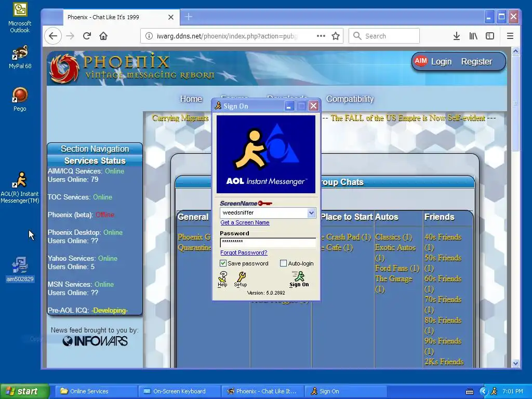Enable the Auto-login checkbox
532x399 pixels.
(x=283, y=263)
